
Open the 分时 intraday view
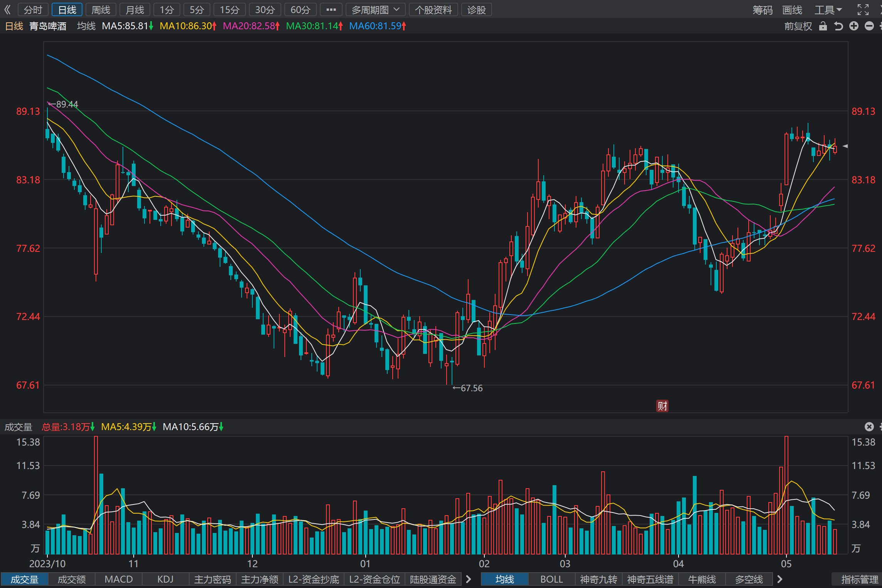33,10
